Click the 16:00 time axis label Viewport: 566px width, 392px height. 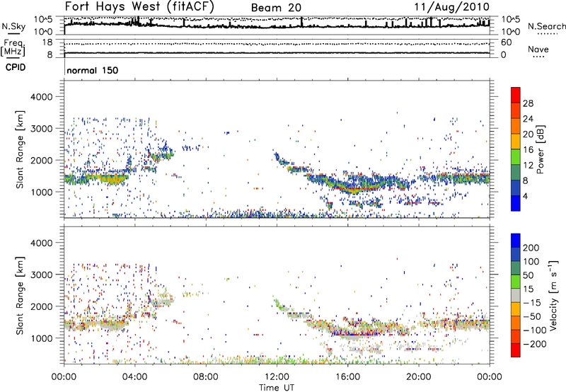pyautogui.click(x=347, y=377)
